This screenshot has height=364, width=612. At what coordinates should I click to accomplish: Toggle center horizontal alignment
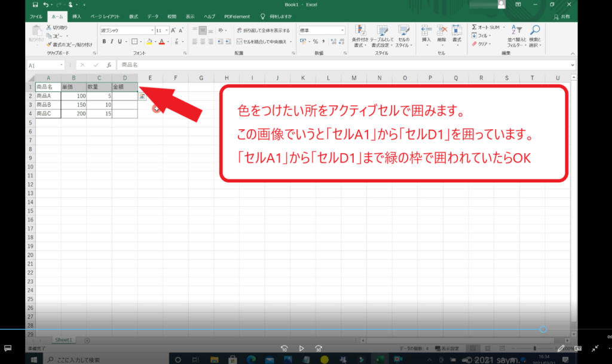pos(203,42)
